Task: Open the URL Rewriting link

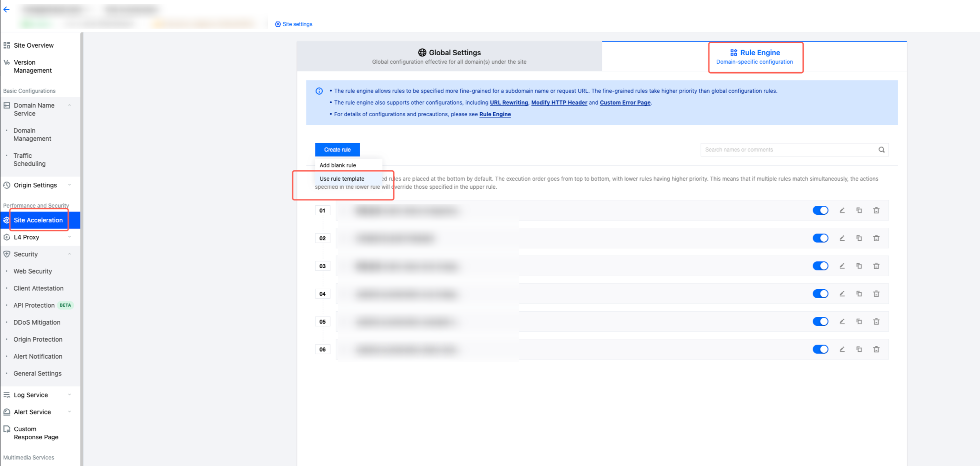Action: [509, 103]
